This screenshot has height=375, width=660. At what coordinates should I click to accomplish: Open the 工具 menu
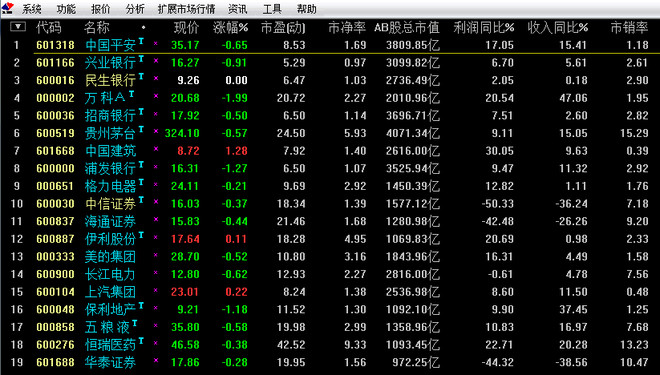click(272, 9)
